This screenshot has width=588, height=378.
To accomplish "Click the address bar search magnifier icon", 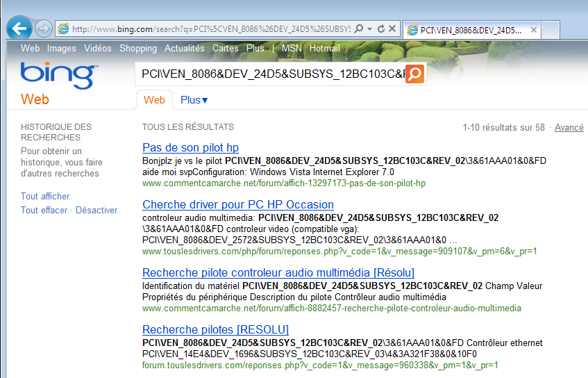I will click(359, 29).
